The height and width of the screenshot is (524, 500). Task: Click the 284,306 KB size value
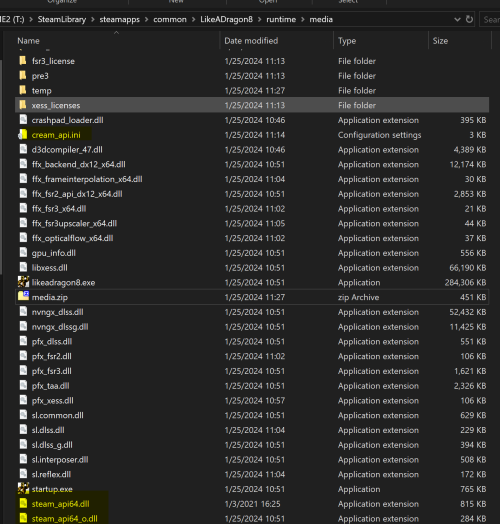coord(465,282)
